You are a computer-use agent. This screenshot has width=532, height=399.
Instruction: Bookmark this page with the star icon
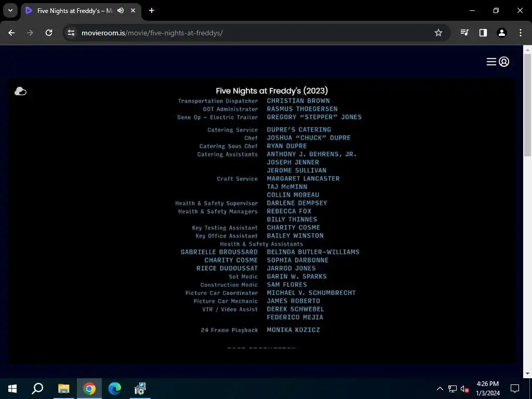tap(438, 33)
